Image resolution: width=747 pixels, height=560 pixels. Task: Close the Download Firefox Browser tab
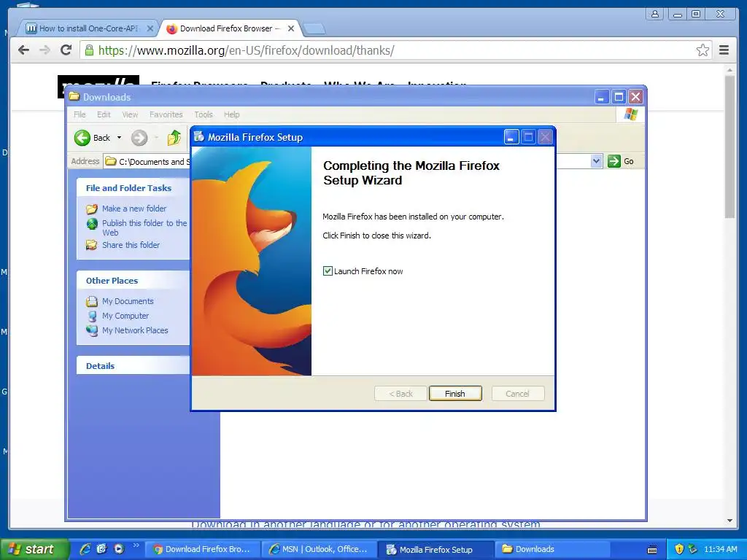click(x=291, y=28)
